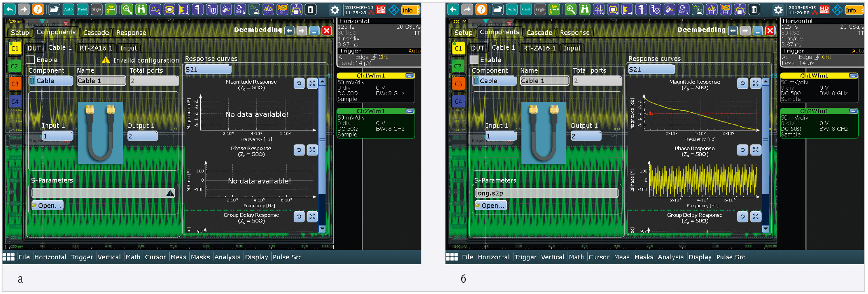Image resolution: width=868 pixels, height=294 pixels.
Task: Tick the Enable checkbox in the right screenshot
Action: pyautogui.click(x=474, y=60)
